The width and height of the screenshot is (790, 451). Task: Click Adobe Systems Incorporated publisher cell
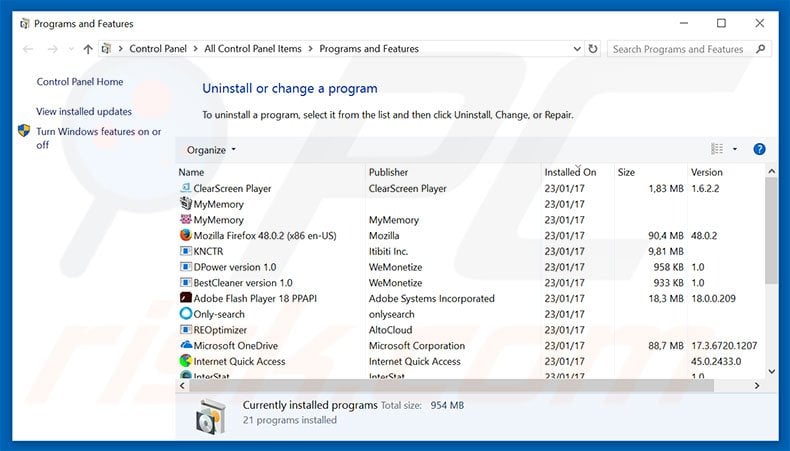tap(432, 298)
